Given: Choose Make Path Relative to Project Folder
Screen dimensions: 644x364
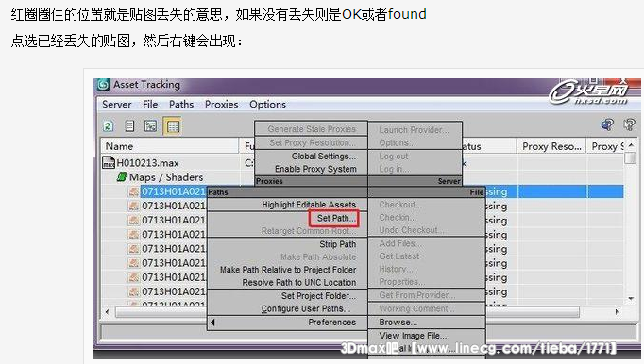Looking at the screenshot, I should pyautogui.click(x=288, y=270).
